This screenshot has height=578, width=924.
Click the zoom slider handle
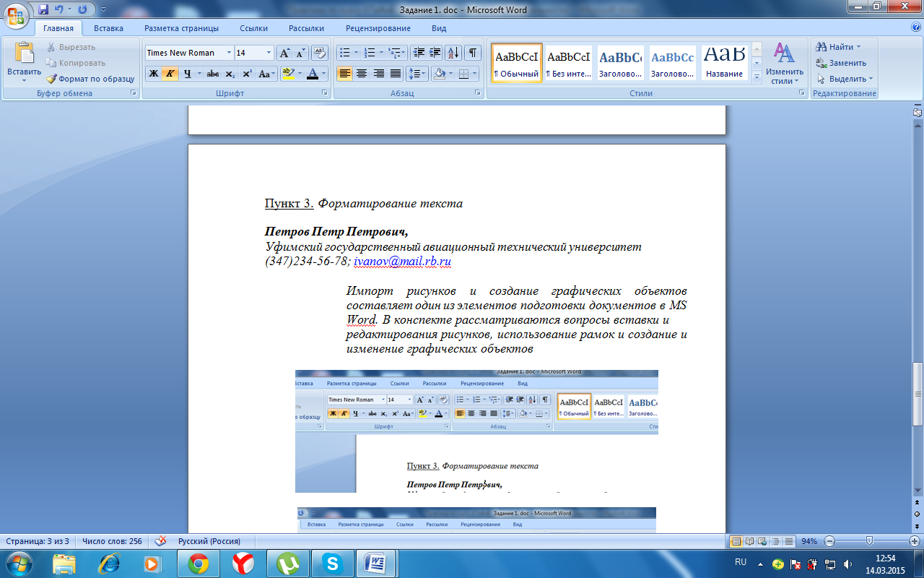coord(869,541)
